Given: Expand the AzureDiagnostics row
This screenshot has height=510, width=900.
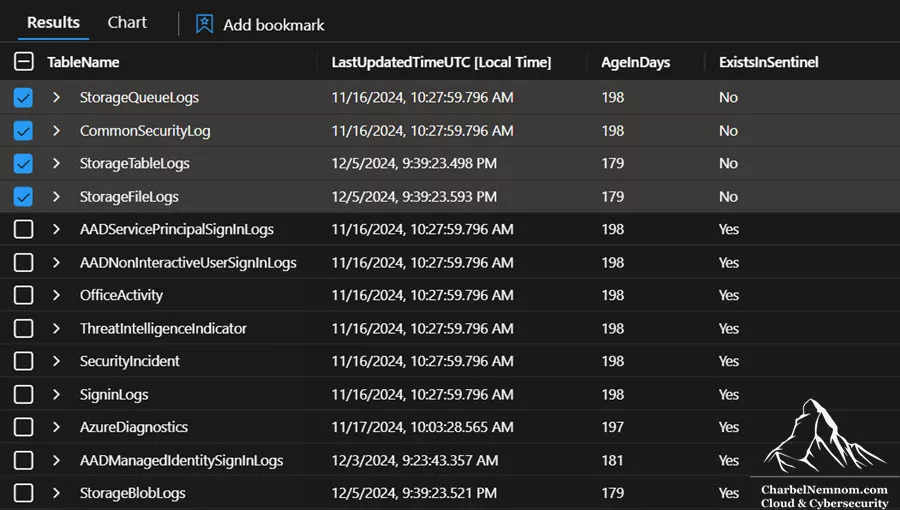Looking at the screenshot, I should pyautogui.click(x=56, y=427).
